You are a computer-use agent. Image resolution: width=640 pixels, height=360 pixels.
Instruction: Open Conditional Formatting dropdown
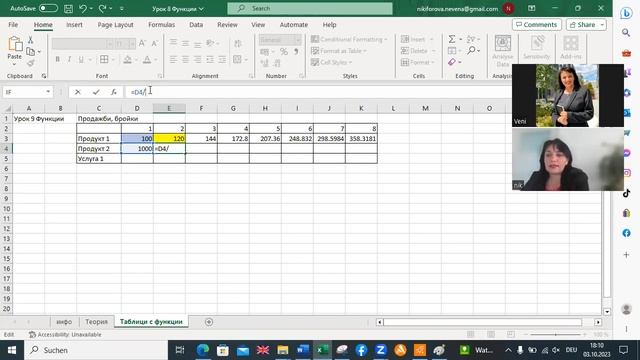pyautogui.click(x=349, y=40)
